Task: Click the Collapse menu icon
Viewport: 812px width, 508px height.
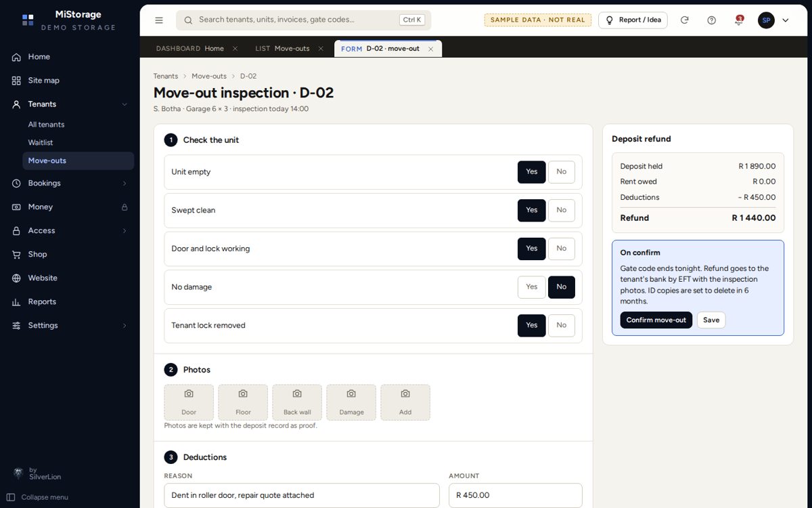Action: tap(11, 497)
